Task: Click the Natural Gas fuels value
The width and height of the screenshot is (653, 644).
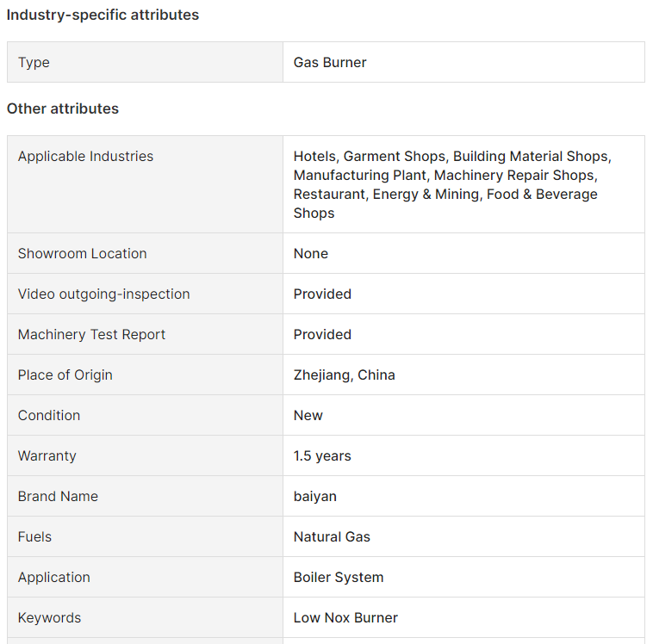Action: coord(332,536)
